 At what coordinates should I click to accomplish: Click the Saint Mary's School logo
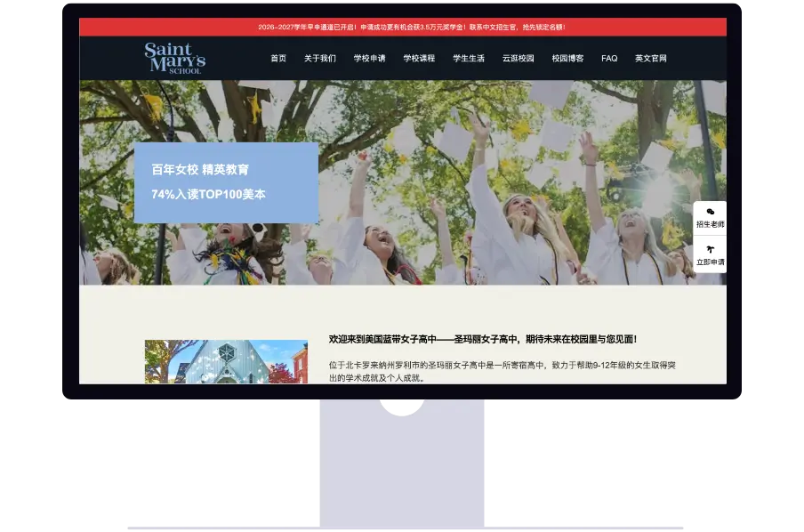(x=175, y=58)
